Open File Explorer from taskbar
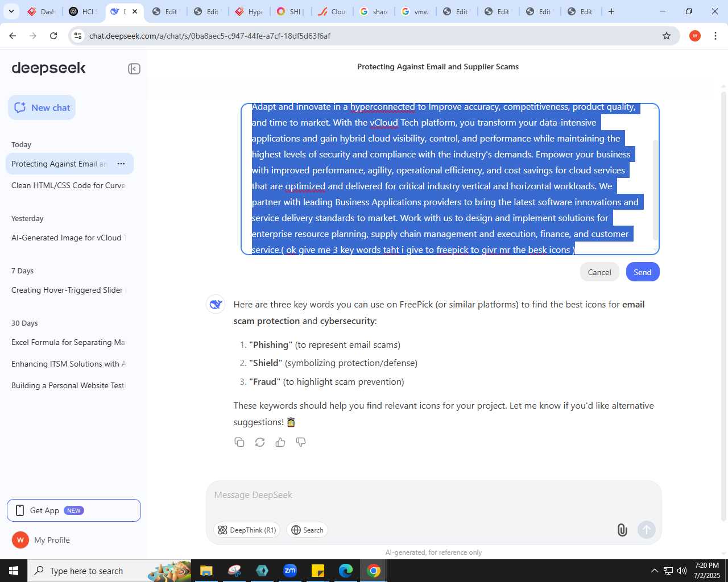 (x=206, y=571)
